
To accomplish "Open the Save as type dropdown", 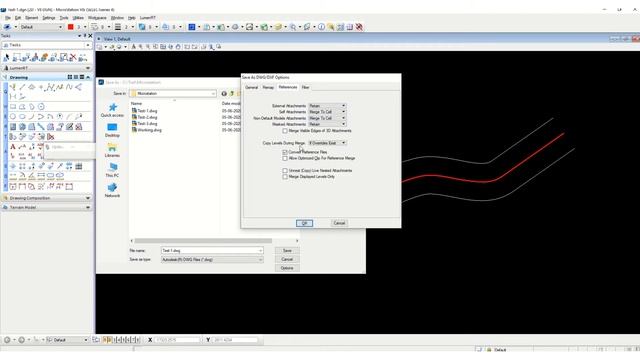I will tap(212, 260).
